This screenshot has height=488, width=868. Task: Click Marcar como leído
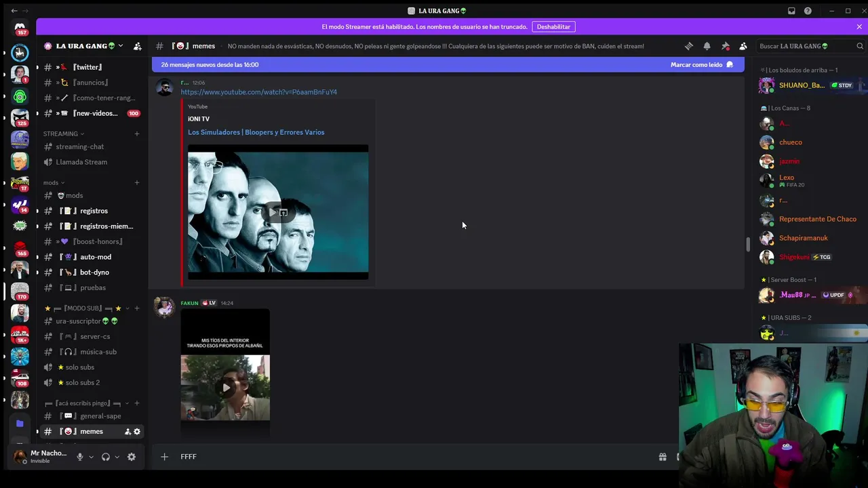[702, 64]
